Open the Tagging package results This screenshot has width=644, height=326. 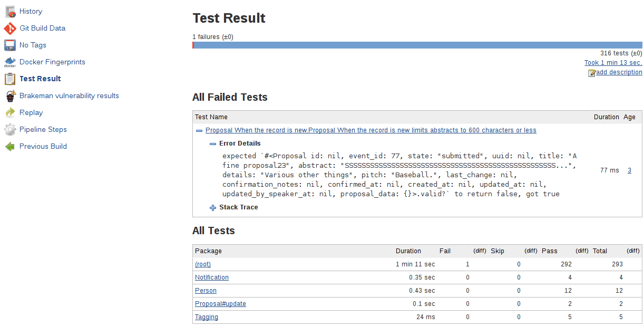pyautogui.click(x=206, y=317)
